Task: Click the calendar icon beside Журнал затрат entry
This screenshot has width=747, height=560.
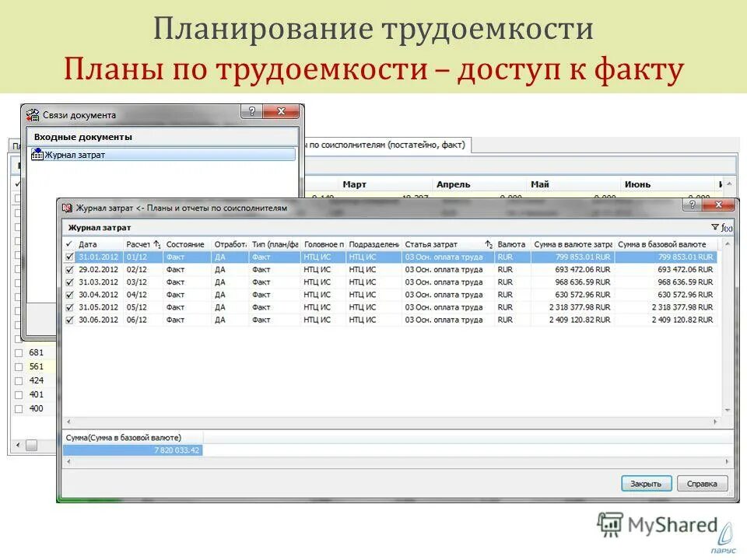Action: pos(37,154)
